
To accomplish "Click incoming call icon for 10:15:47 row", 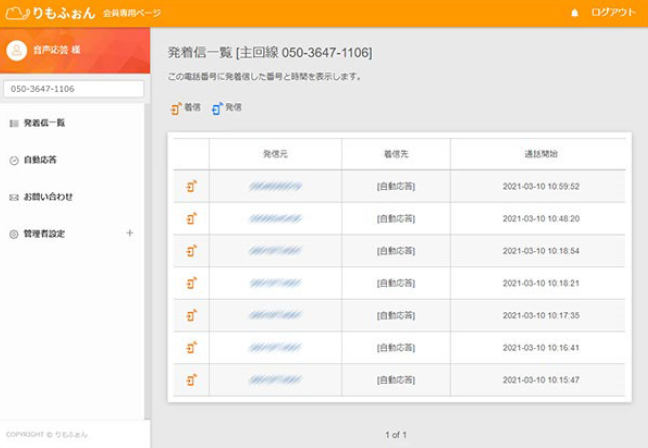I will tap(191, 380).
